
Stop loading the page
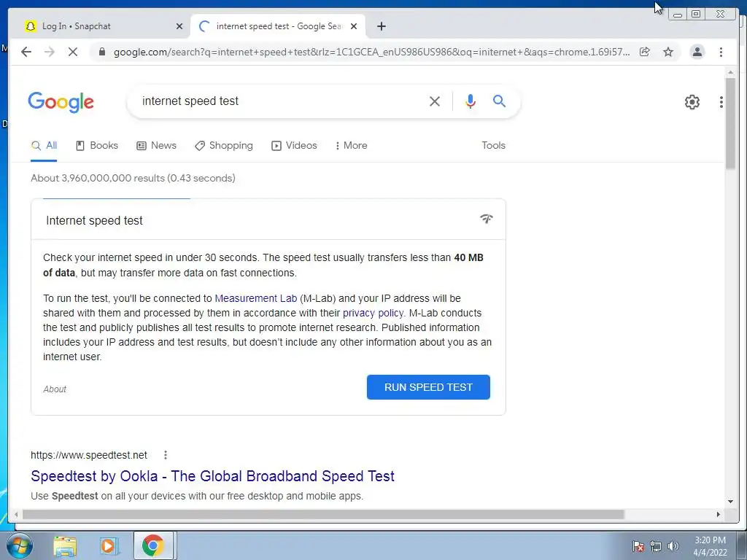point(73,52)
